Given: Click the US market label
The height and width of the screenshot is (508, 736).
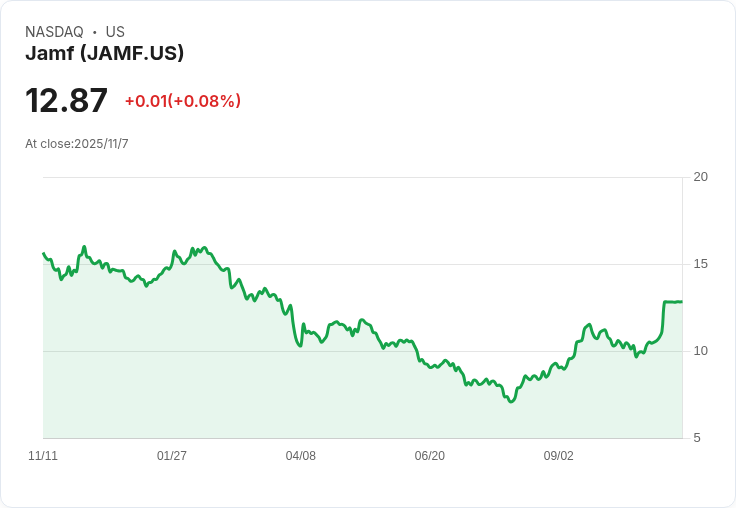Looking at the screenshot, I should tap(115, 32).
